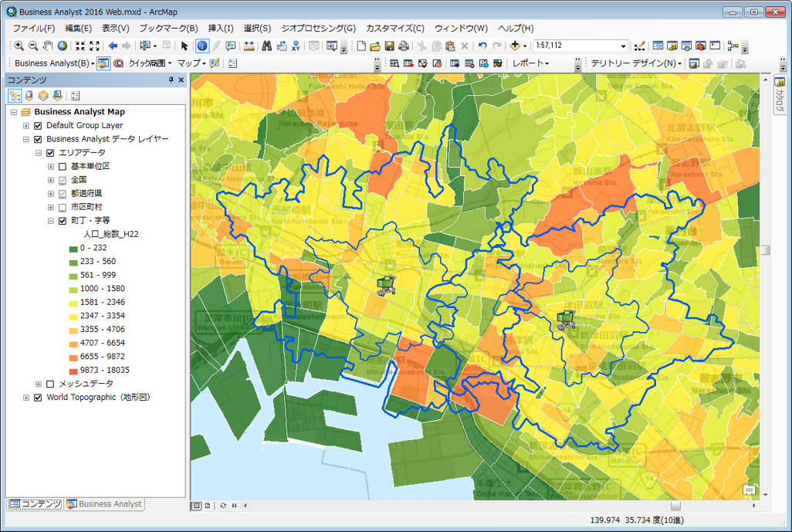Uncheck the 町丁・字等 layer
This screenshot has height=532, width=792.
click(63, 221)
